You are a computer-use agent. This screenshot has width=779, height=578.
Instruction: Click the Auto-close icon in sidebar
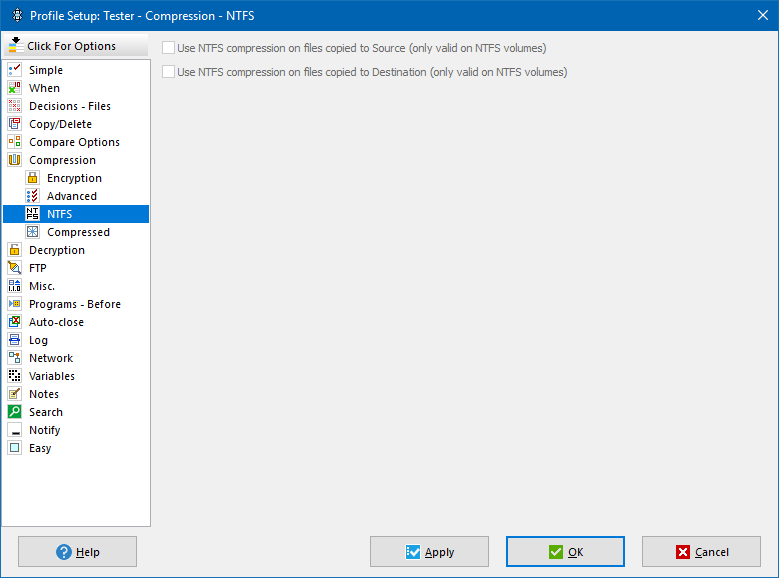click(x=14, y=322)
